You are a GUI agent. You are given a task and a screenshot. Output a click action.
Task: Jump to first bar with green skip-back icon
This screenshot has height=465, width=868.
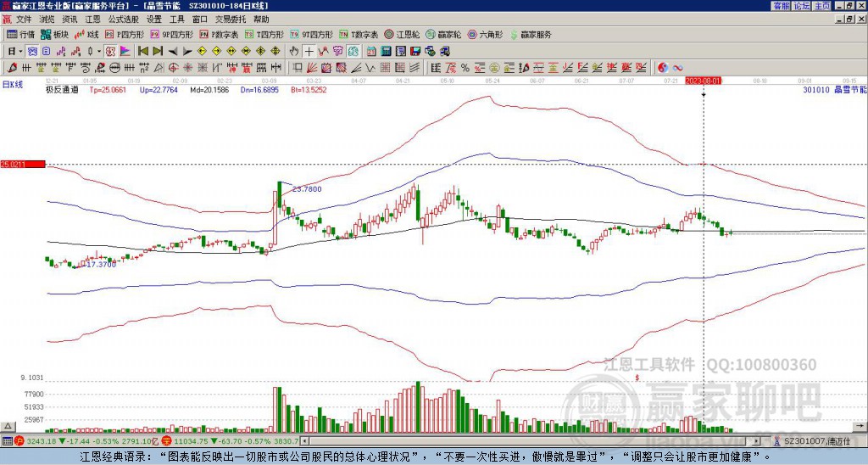point(142,52)
